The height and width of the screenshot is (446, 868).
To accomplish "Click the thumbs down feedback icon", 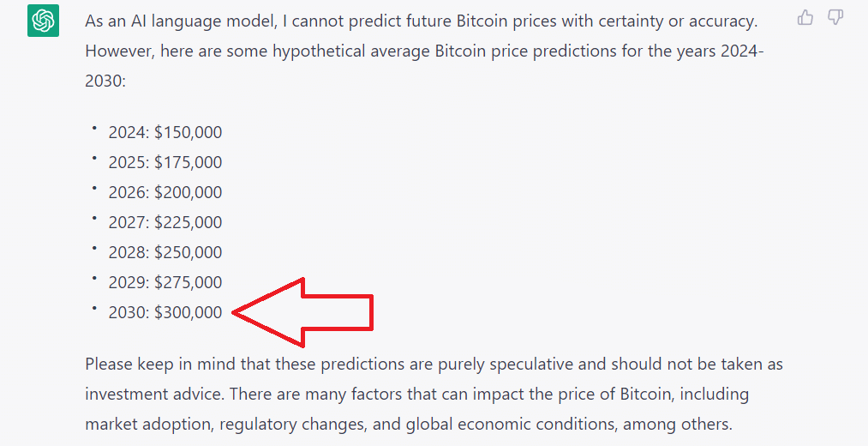I will point(835,17).
